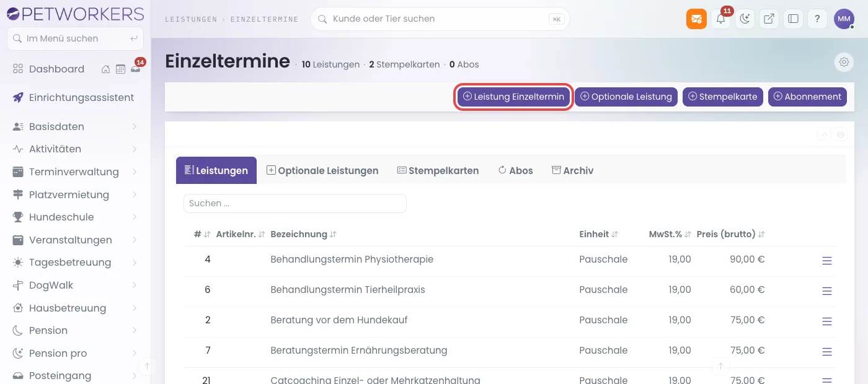Collapse the panel with the up chevron
Screen dimensions: 868x384
824,134
